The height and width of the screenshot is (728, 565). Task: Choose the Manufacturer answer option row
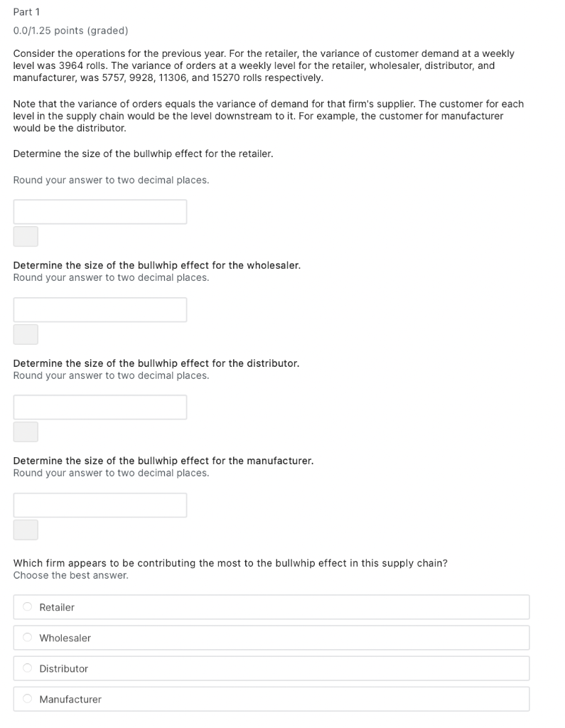[271, 699]
